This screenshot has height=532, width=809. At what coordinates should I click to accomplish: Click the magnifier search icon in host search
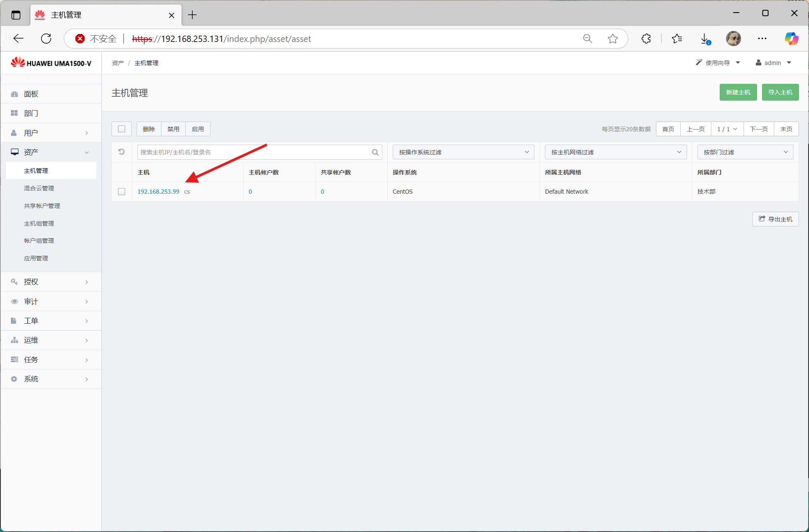click(x=375, y=152)
